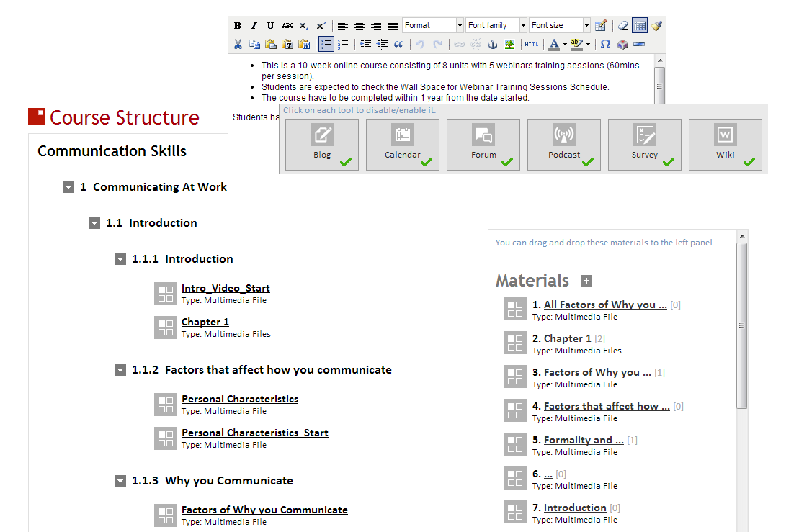Click the Paste as plain text icon
Screen dimensions: 799x532
coord(287,45)
